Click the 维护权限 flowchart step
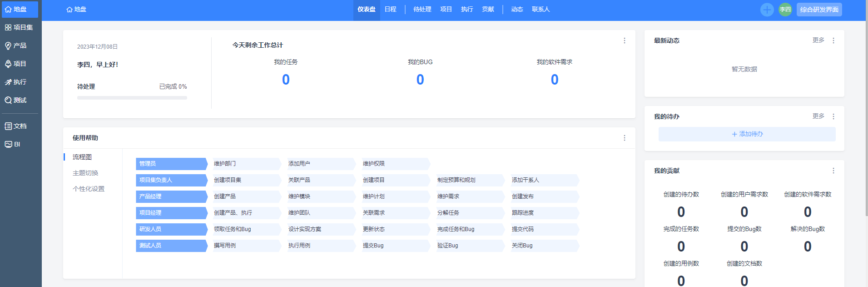 [396, 164]
